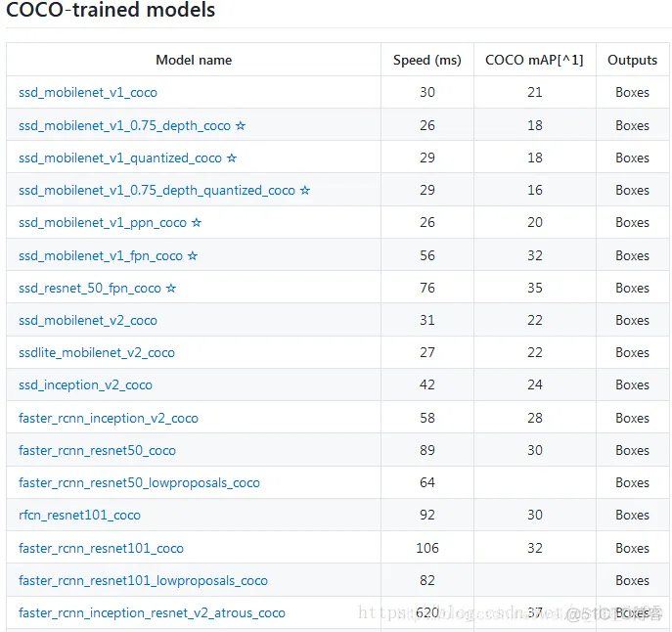Open rfcn_resnet101_coco link

[x=79, y=515]
